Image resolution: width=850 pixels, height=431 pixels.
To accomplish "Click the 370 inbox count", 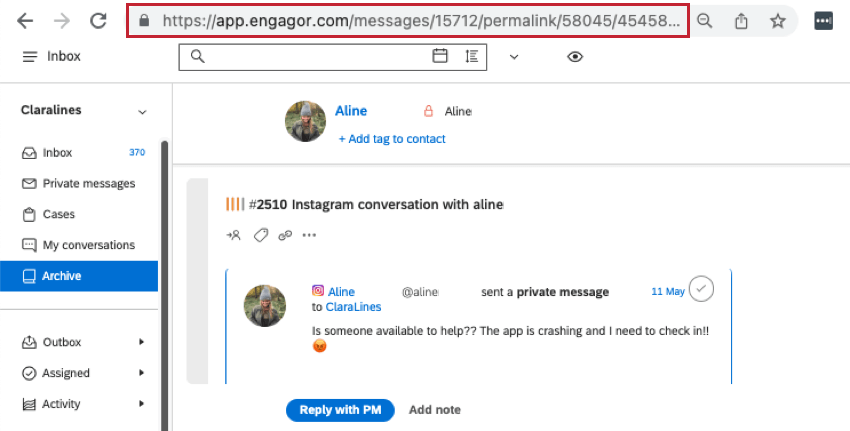I will click(x=137, y=153).
